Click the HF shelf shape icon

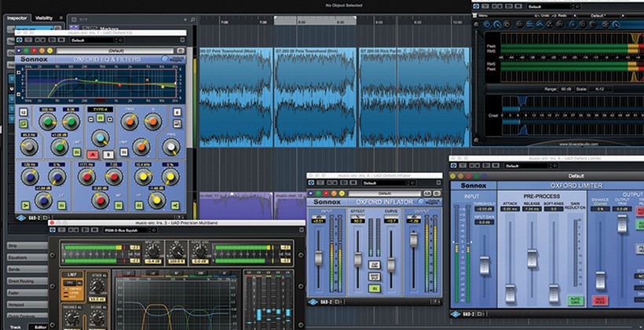pyautogui.click(x=175, y=205)
